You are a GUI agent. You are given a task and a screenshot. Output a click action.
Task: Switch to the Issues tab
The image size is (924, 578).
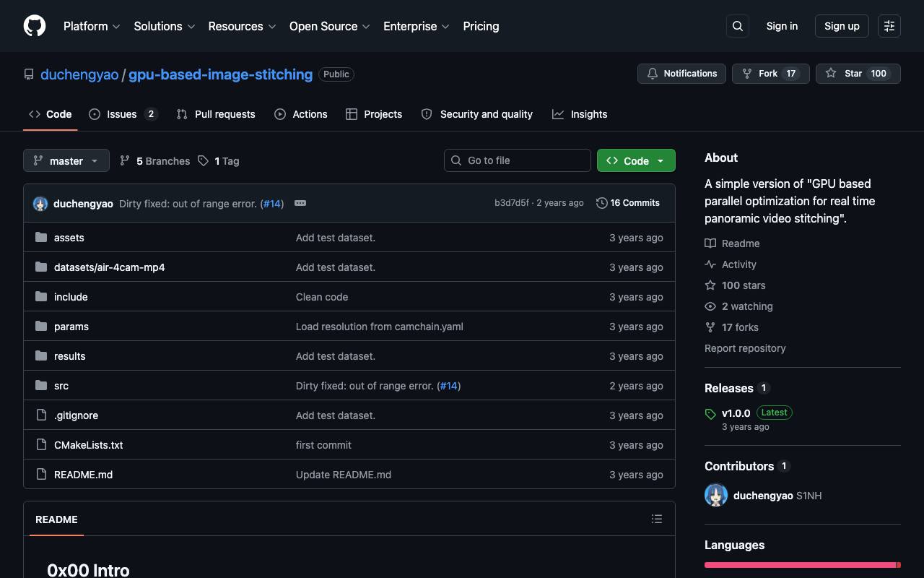pyautogui.click(x=123, y=114)
